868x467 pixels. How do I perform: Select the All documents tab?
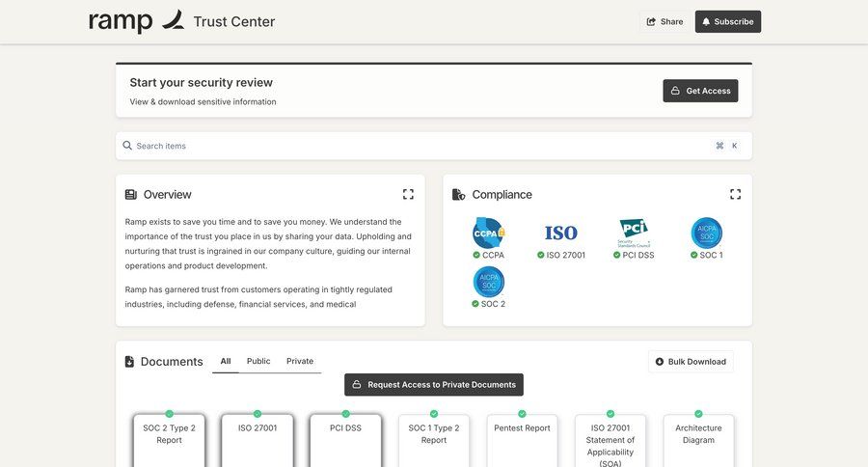pos(226,361)
